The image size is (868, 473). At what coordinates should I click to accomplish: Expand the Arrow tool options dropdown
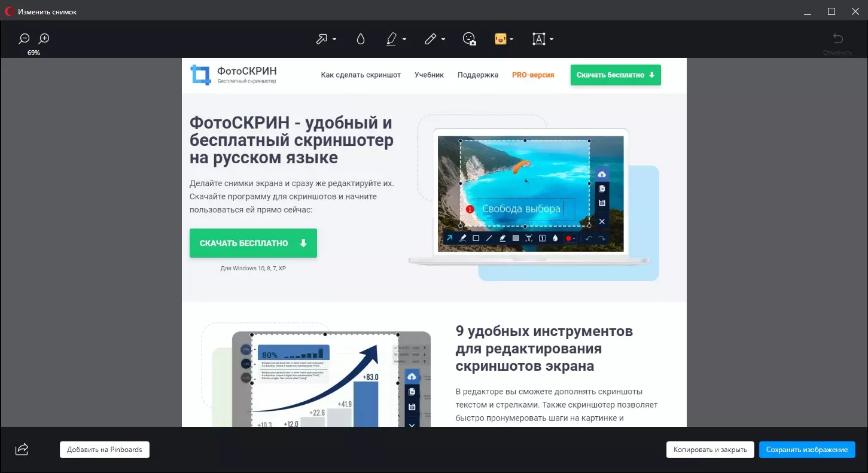pyautogui.click(x=333, y=39)
